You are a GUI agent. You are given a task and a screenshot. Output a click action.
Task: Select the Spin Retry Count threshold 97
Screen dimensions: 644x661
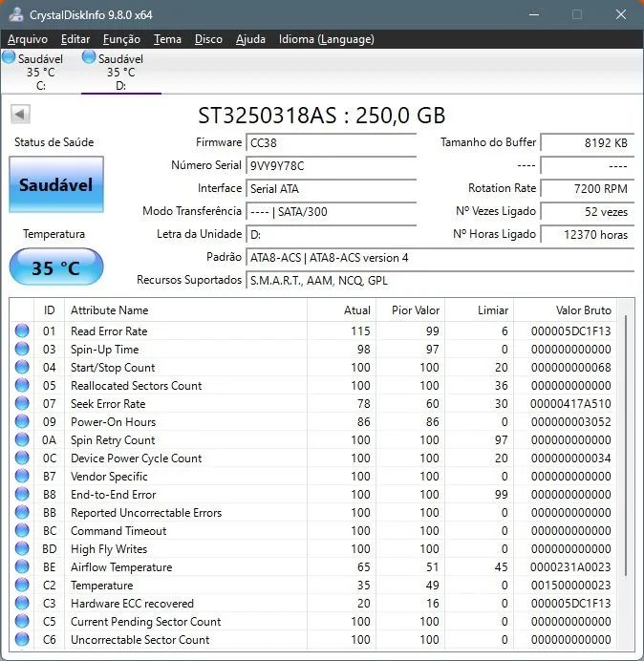point(501,440)
